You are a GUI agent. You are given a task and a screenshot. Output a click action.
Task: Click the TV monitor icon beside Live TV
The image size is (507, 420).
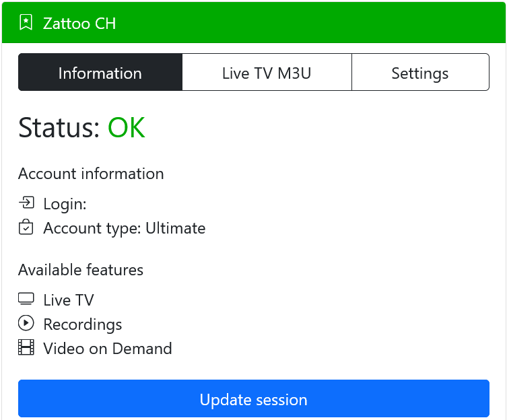[x=26, y=299]
